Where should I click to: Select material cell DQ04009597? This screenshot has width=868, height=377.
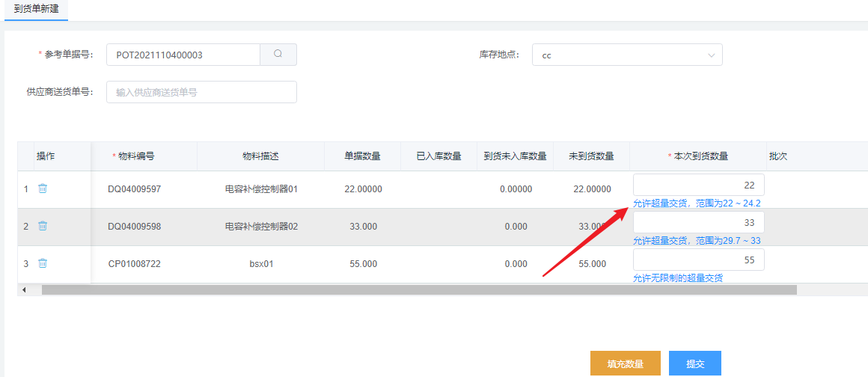(x=134, y=189)
